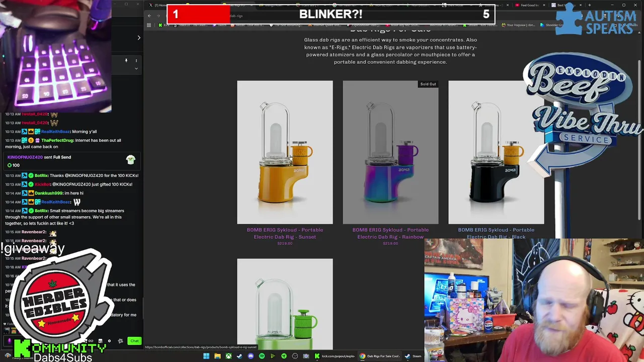Open the Discord taskbar icon
The height and width of the screenshot is (362, 644).
click(251, 356)
